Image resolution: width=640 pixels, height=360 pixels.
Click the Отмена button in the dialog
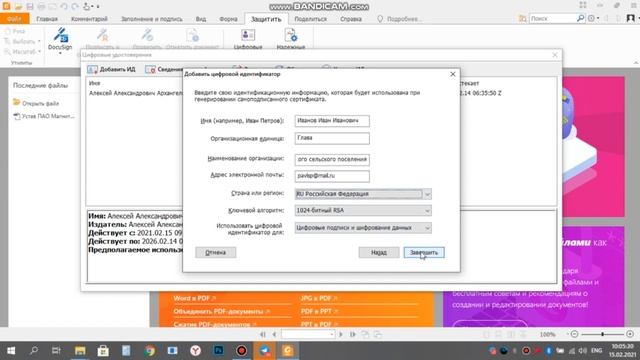(x=216, y=252)
